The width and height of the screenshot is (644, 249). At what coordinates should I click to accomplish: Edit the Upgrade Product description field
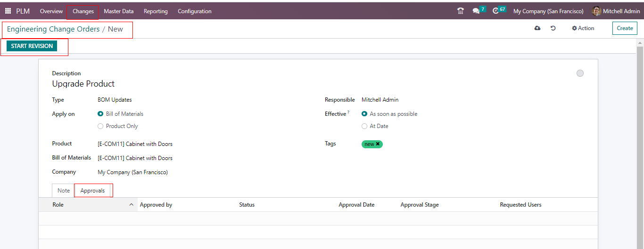[x=83, y=84]
